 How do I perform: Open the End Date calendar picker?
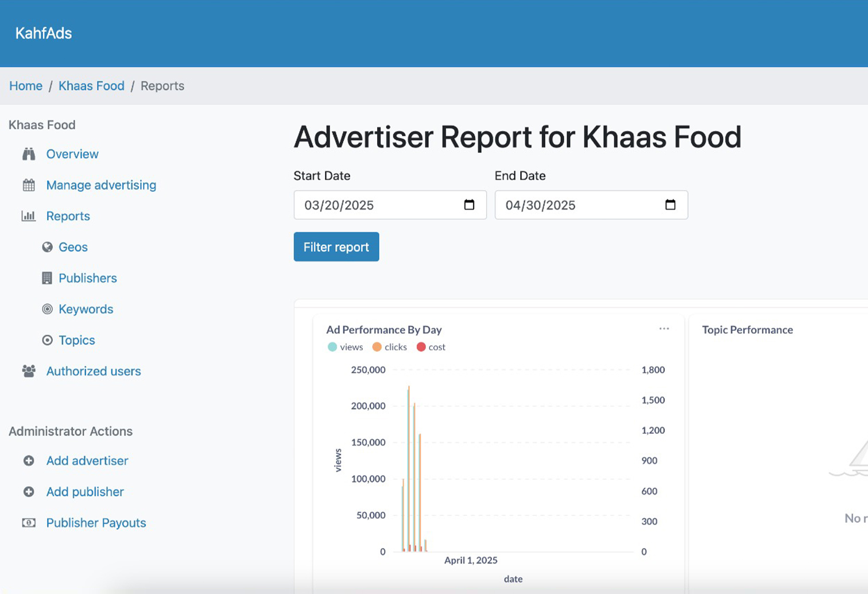click(670, 205)
